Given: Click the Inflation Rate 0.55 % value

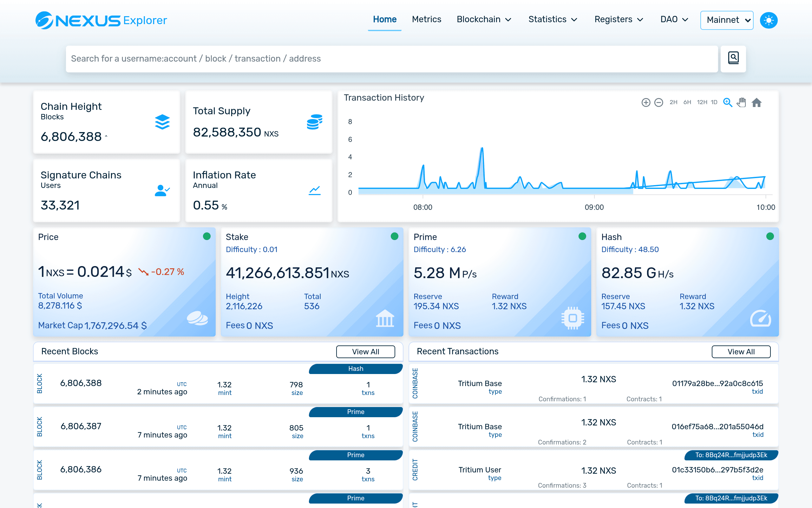Looking at the screenshot, I should (x=210, y=205).
